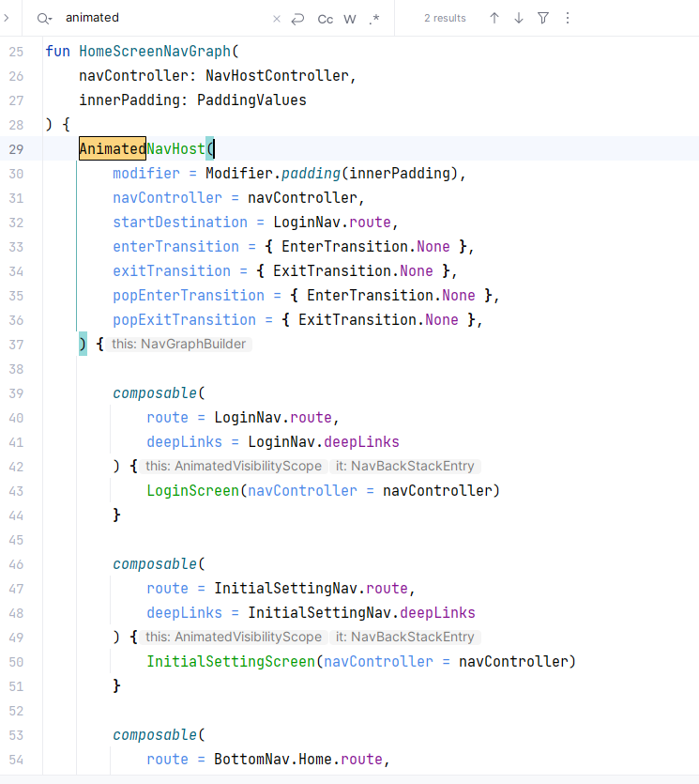The height and width of the screenshot is (784, 699).
Task: Click 'this: AnimatedVisibilityScope' hint on line 42
Action: (x=234, y=466)
